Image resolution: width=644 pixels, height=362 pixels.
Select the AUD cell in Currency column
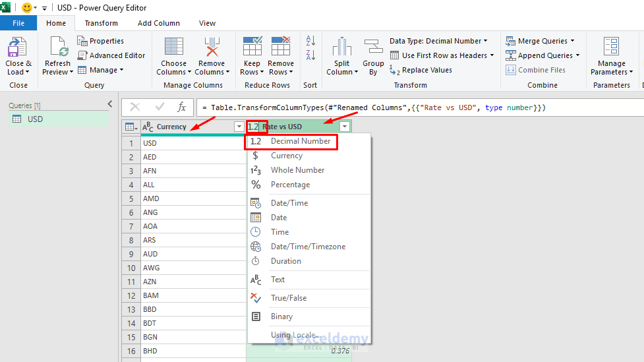(193, 254)
